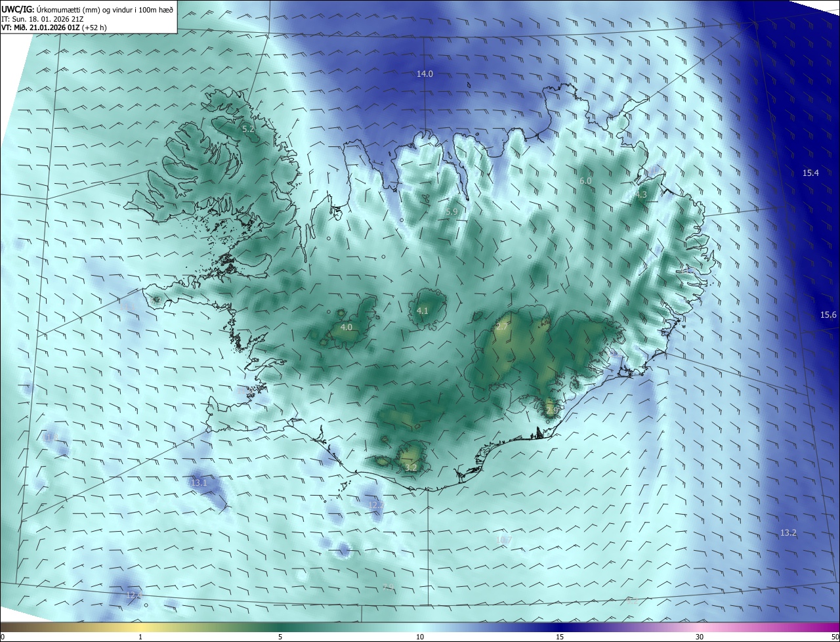Click the color scale tick label 1
The height and width of the screenshot is (642, 840).
140,637
